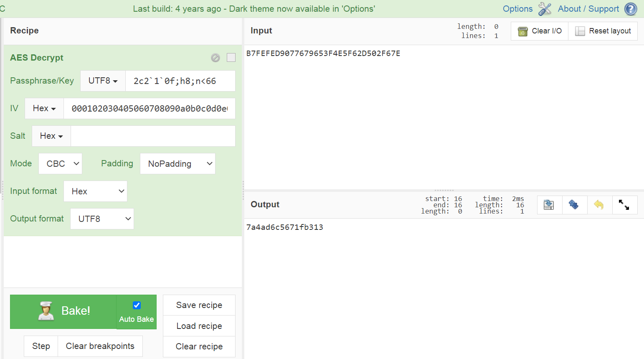
Task: Open the Mode CBC dropdown
Action: [x=60, y=163]
